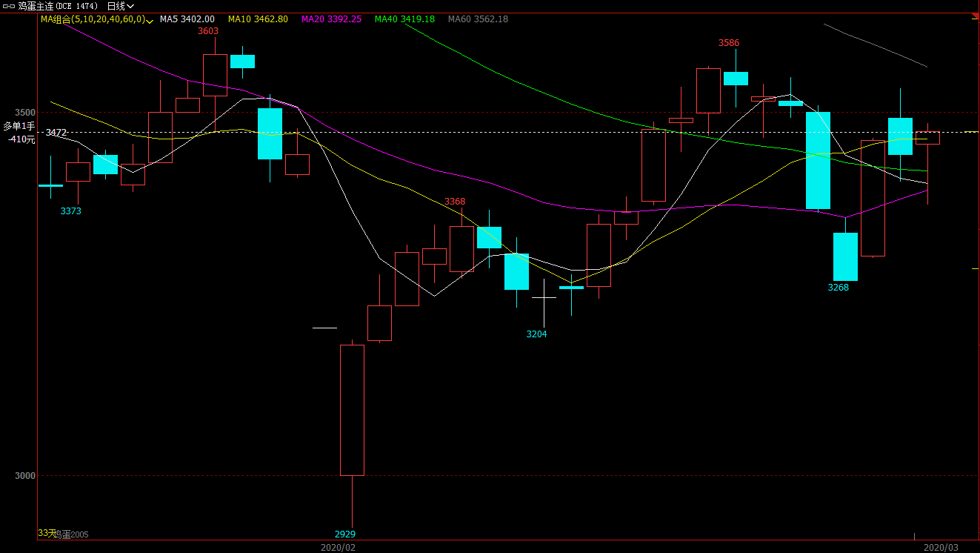Click the 多单1手 position label

click(19, 126)
